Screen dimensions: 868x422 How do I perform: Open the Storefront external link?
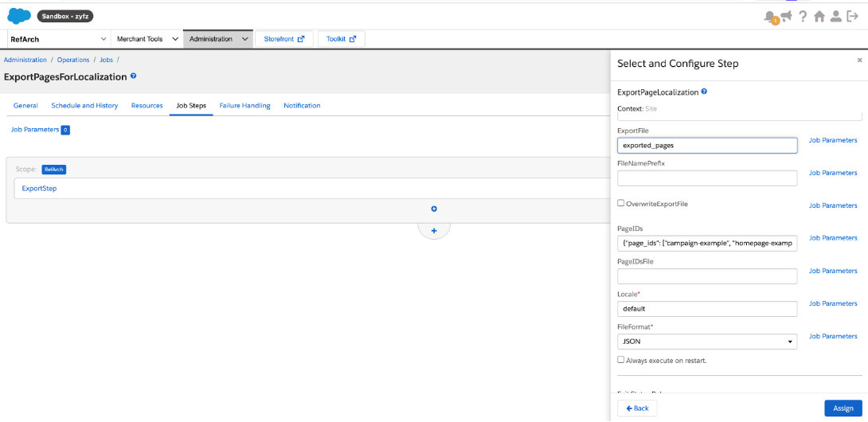[284, 39]
